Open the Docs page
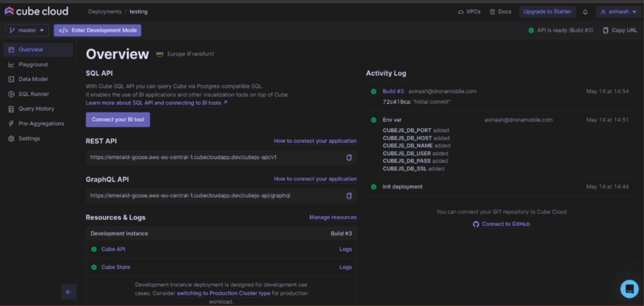Image resolution: width=644 pixels, height=306 pixels. pos(501,12)
